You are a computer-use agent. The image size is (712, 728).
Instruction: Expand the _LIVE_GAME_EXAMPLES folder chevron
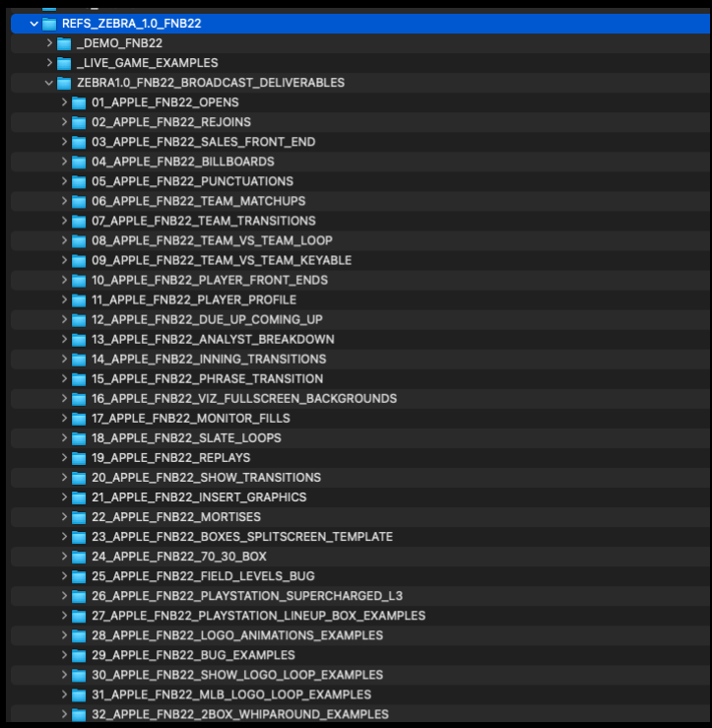49,63
